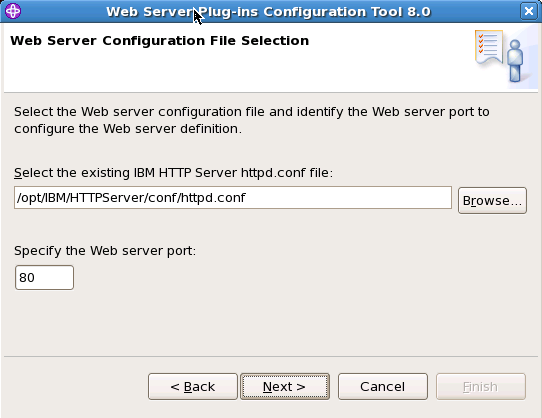The width and height of the screenshot is (542, 418).
Task: Click the 'Web Server Configuration File Selection' heading
Action: [160, 41]
